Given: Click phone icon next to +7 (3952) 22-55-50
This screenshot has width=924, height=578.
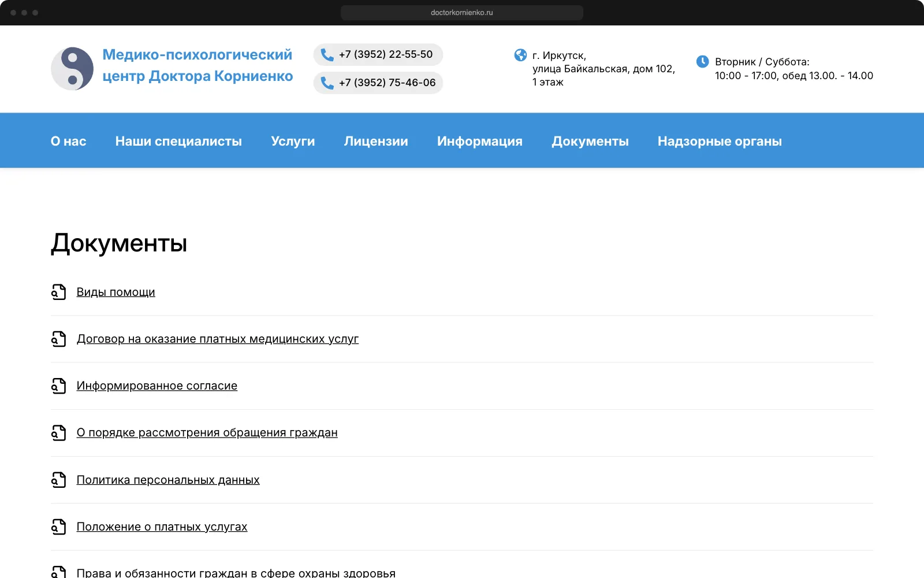Looking at the screenshot, I should click(x=327, y=54).
